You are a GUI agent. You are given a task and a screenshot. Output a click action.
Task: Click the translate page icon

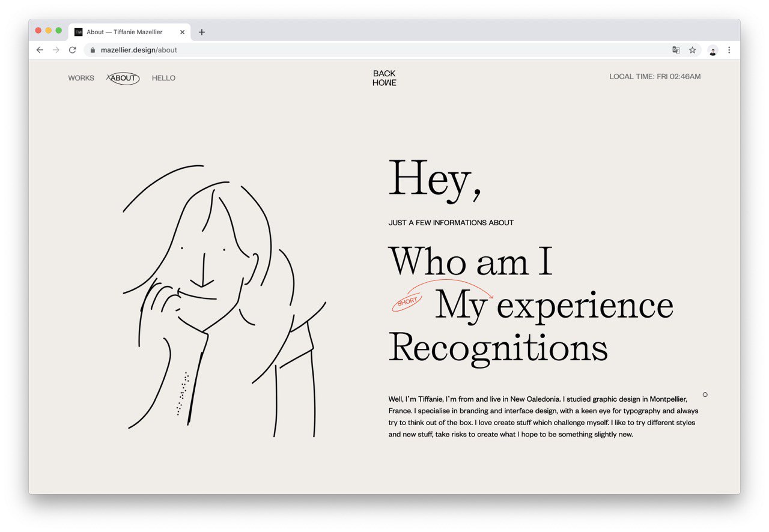pos(676,50)
